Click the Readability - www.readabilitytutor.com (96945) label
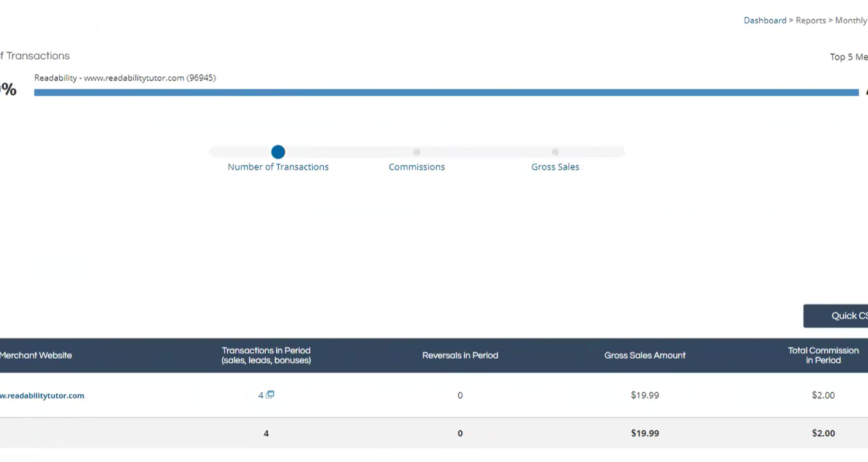Screen dimensions: 868x462 [125, 78]
